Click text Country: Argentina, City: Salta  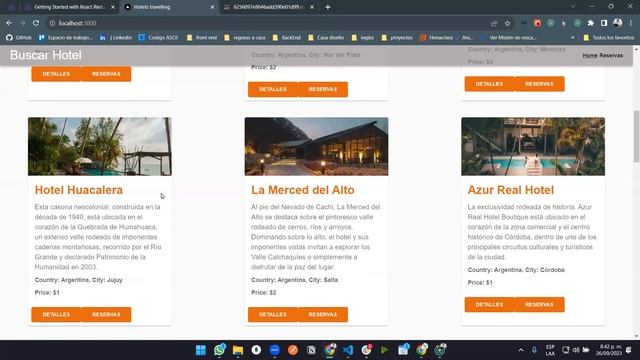294,280
